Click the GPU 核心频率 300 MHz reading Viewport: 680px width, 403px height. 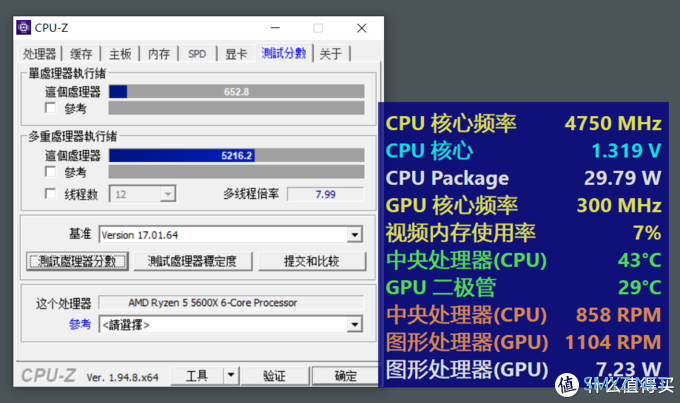click(x=523, y=206)
